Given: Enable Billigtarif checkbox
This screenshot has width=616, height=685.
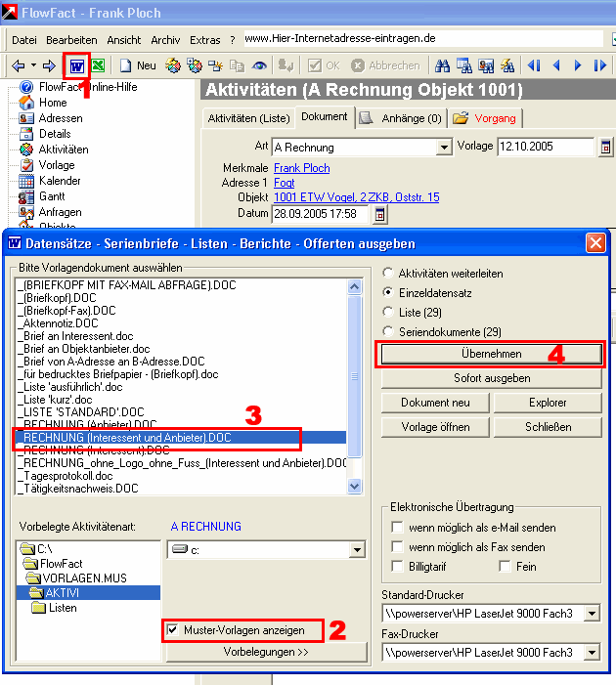Looking at the screenshot, I should pyautogui.click(x=397, y=566).
